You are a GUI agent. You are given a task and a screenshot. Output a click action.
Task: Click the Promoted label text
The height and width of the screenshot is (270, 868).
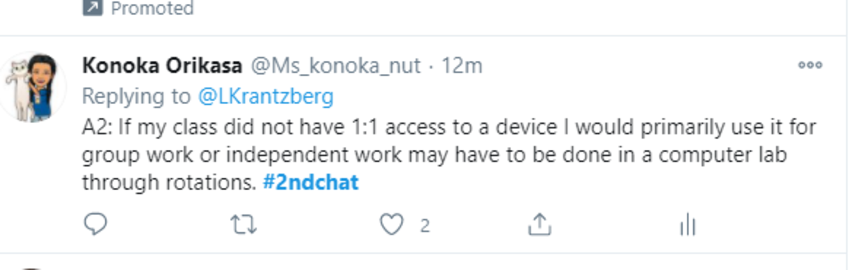[x=152, y=8]
